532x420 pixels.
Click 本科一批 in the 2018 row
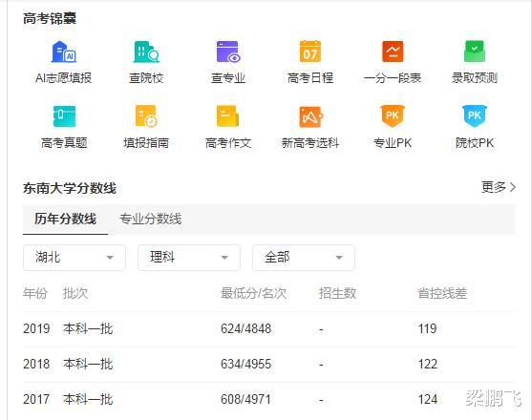coord(88,364)
